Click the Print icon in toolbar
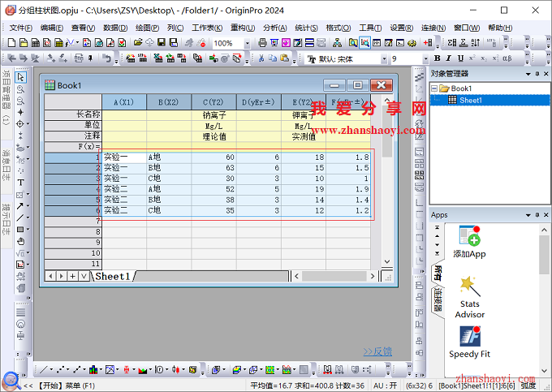 tap(262, 42)
